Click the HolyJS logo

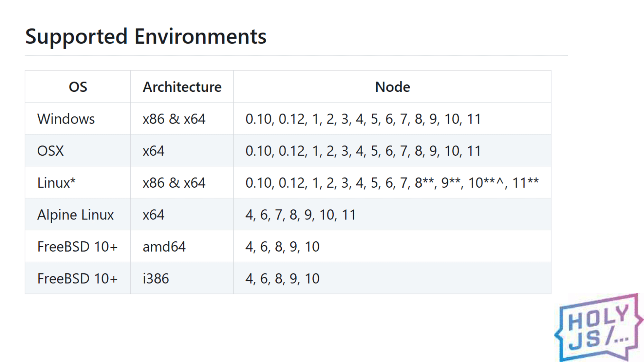point(598,328)
